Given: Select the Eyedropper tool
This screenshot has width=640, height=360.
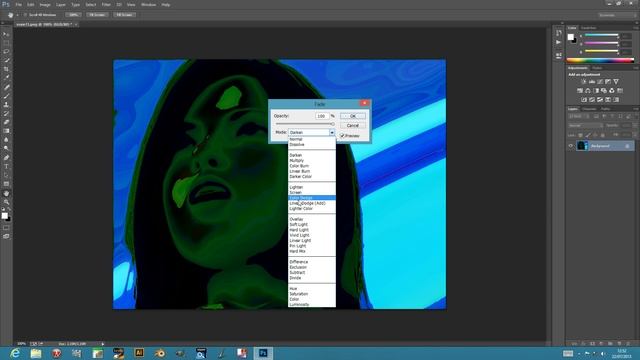Looking at the screenshot, I should tap(6, 78).
